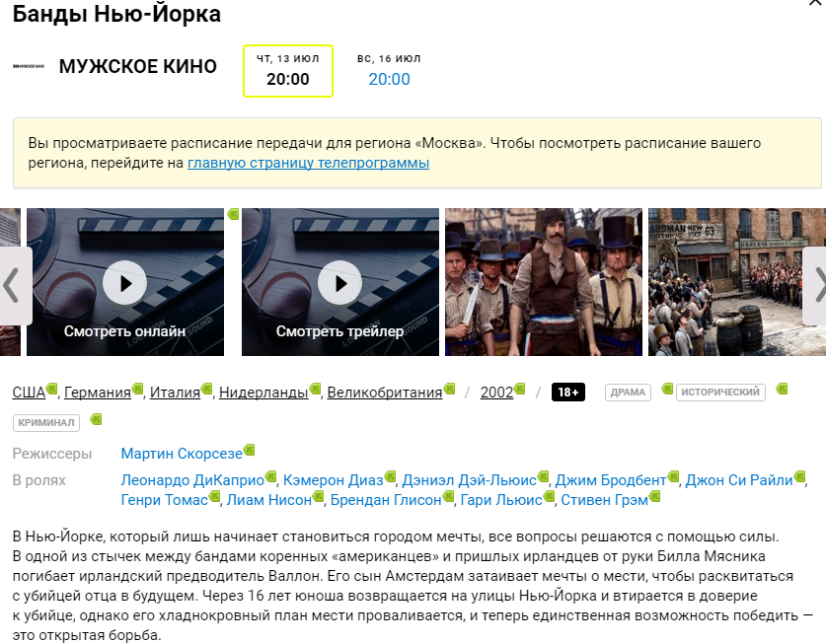Open actor Дэниэл Дэй-Льюис link
Image resolution: width=826 pixels, height=644 pixels.
pyautogui.click(x=469, y=480)
